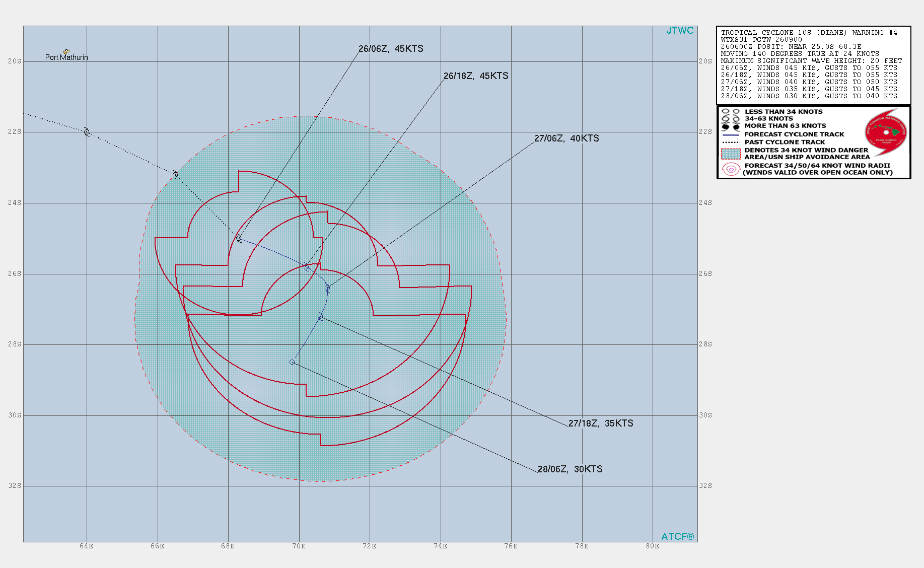Click the "28/06Z, 30KTS" track label
The image size is (924, 568).
point(570,469)
